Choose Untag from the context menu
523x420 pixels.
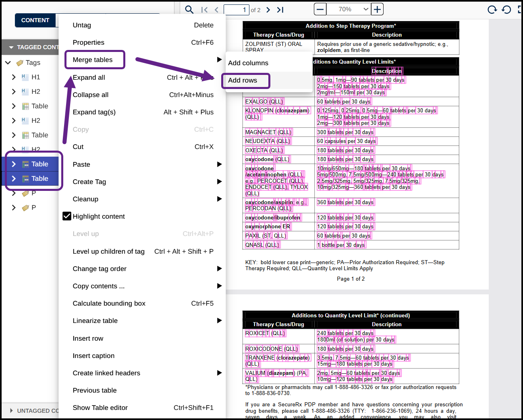[x=143, y=25]
